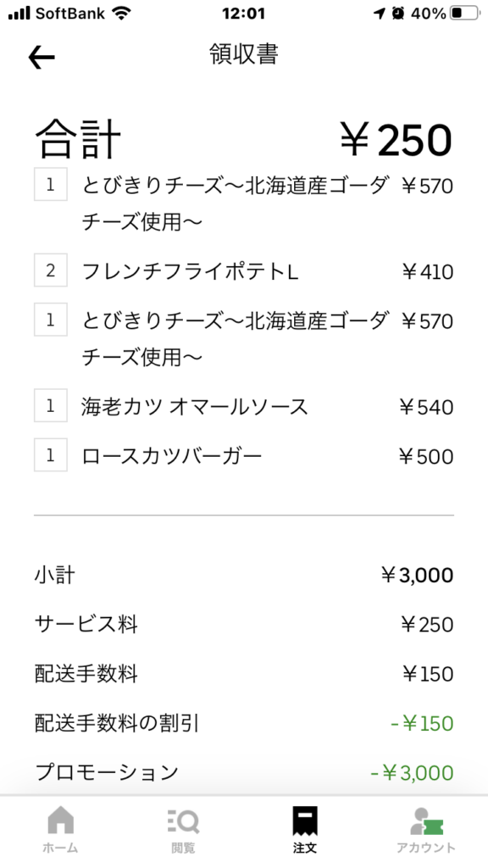
Task: Tap the プロモーション discount row
Action: pyautogui.click(x=244, y=772)
